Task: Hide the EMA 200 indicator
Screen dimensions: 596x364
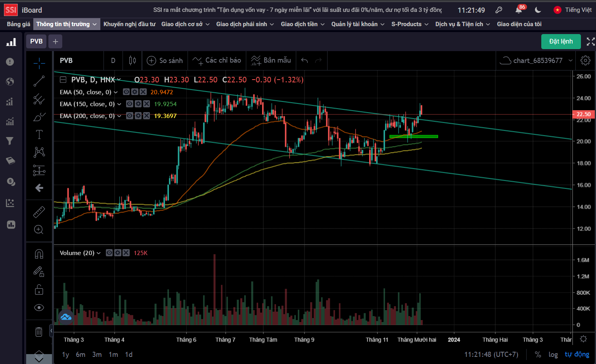Action: (129, 116)
